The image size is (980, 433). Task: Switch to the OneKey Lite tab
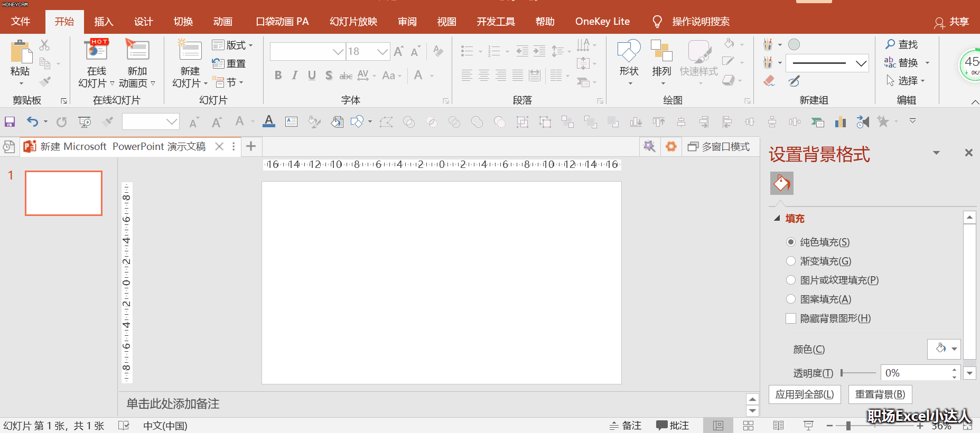(x=602, y=22)
